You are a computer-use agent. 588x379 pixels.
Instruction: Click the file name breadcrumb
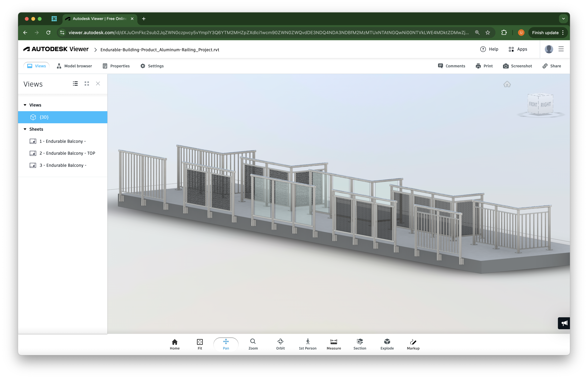pyautogui.click(x=160, y=50)
